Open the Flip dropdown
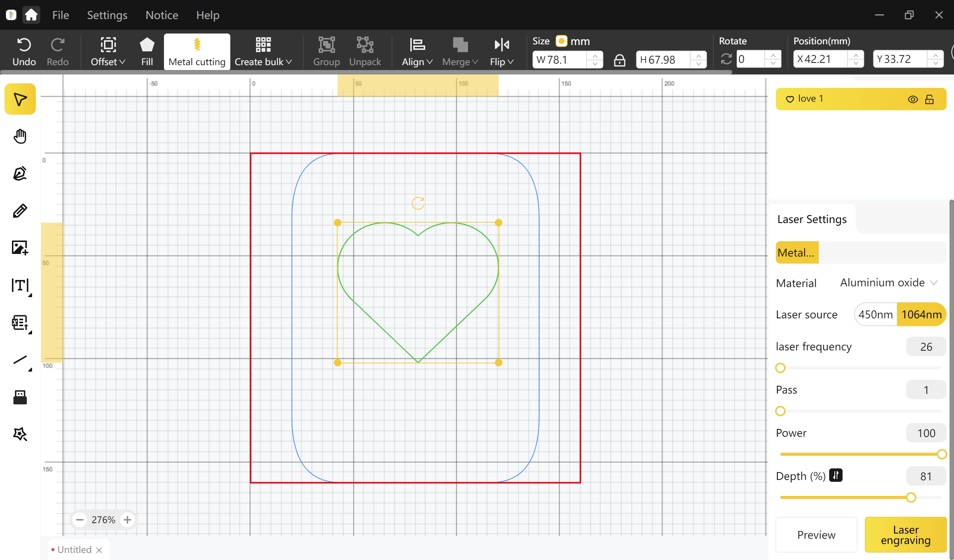Image resolution: width=954 pixels, height=560 pixels. point(502,52)
